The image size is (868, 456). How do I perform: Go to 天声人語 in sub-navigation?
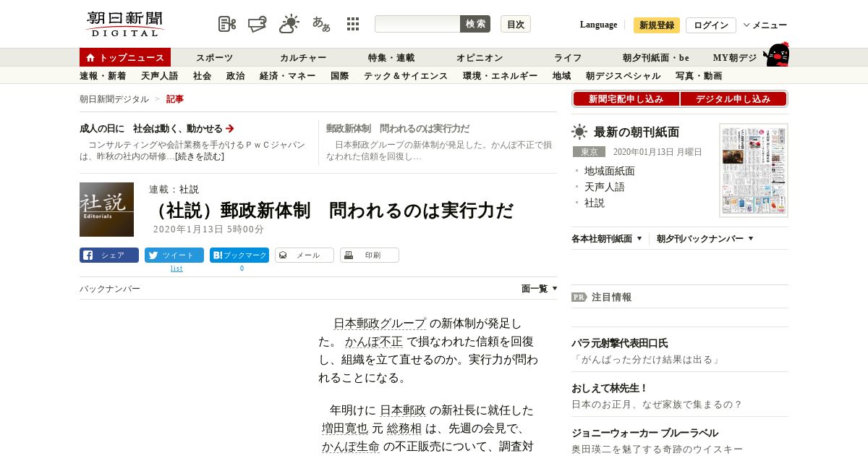coord(159,75)
